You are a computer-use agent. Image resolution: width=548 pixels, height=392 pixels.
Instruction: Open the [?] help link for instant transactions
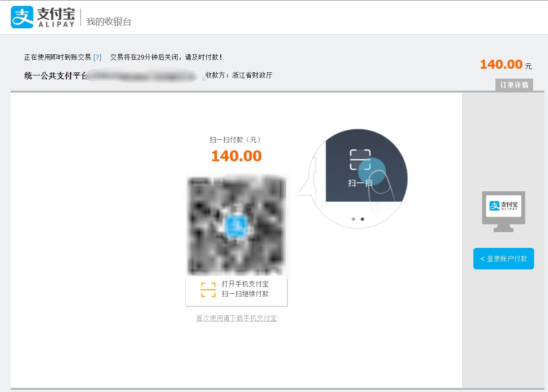coord(97,57)
